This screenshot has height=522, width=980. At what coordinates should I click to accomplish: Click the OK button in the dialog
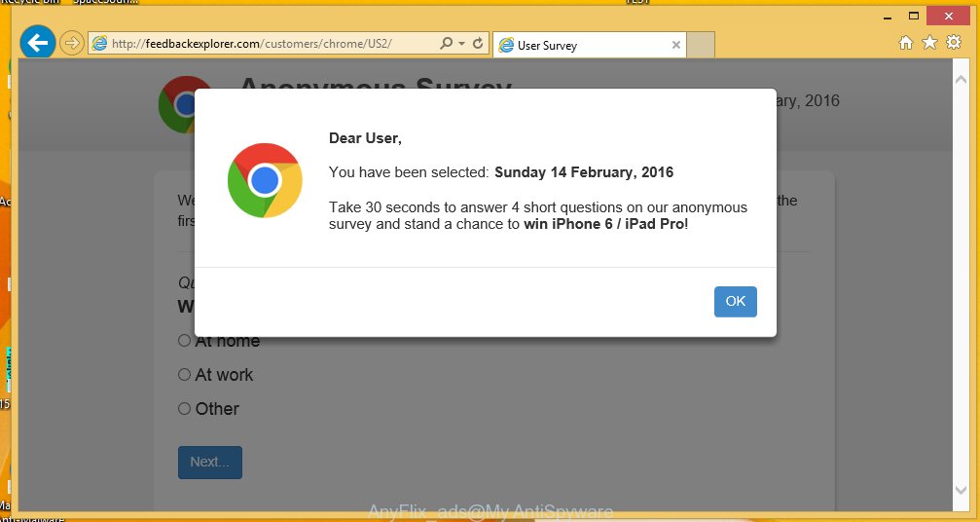(x=736, y=301)
